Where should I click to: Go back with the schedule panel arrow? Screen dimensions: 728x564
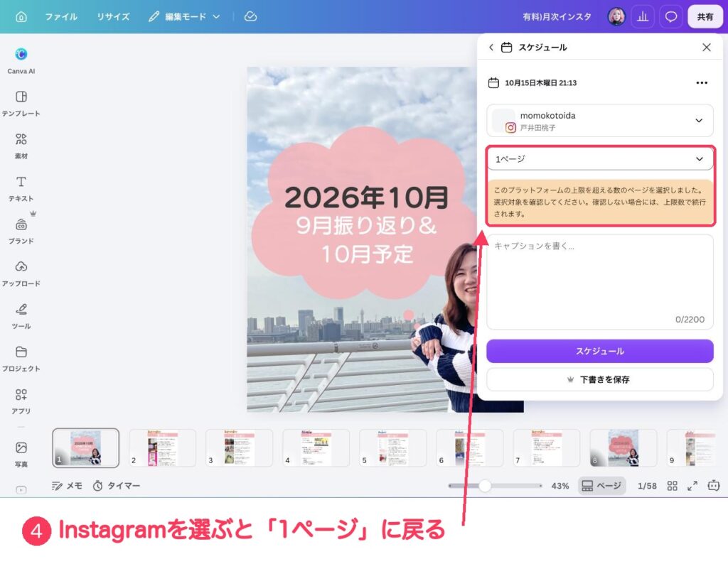tap(491, 48)
